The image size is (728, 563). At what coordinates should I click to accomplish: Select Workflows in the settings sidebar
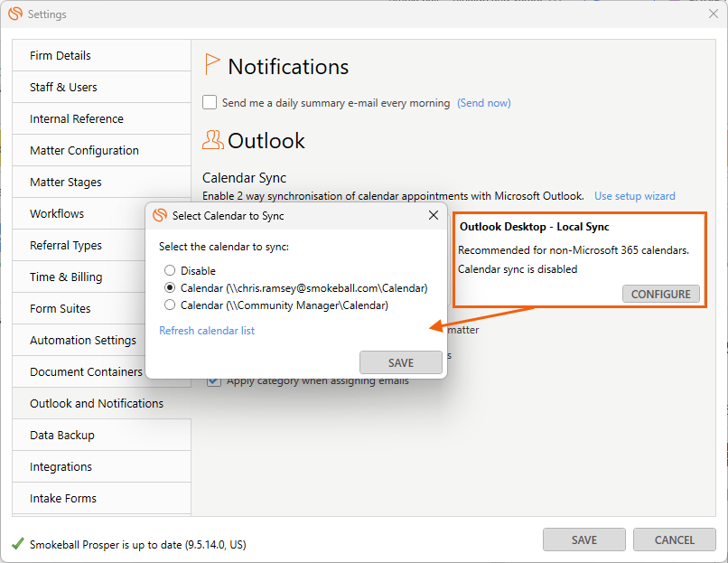[x=79, y=213]
